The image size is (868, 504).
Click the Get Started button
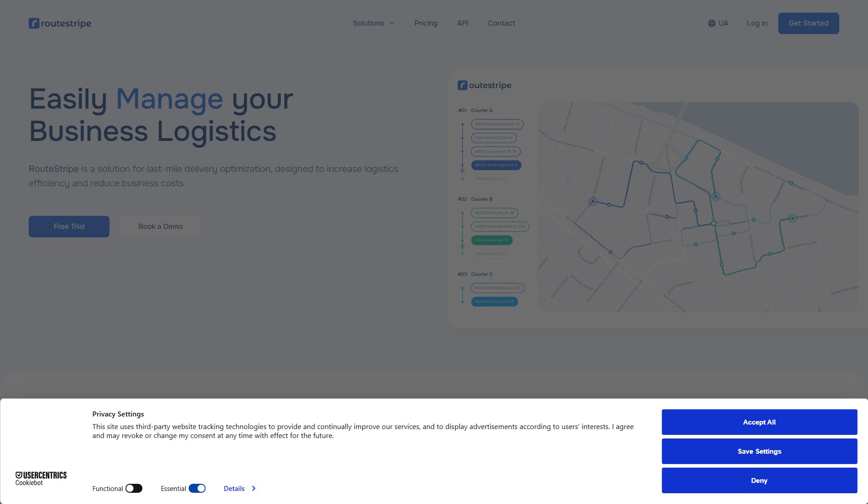tap(808, 23)
